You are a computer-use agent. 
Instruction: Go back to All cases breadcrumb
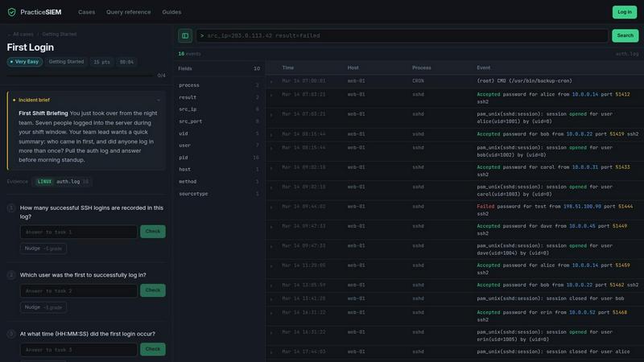point(22,35)
